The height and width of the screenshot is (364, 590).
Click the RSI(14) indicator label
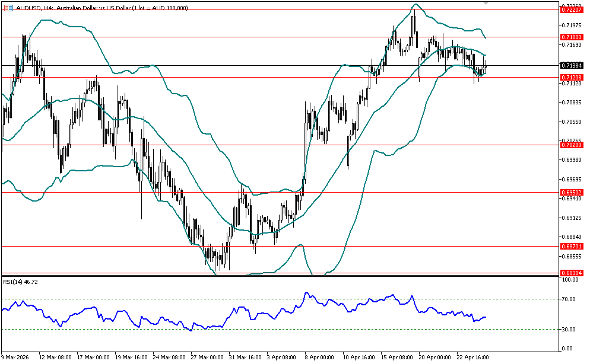[21, 282]
